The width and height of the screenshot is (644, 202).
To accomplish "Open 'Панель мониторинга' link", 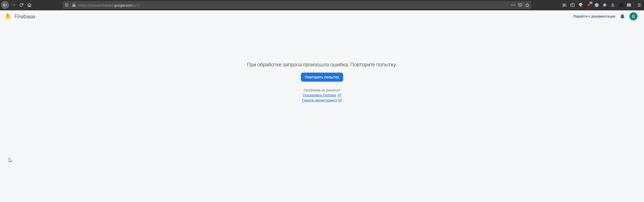I will pos(322,100).
